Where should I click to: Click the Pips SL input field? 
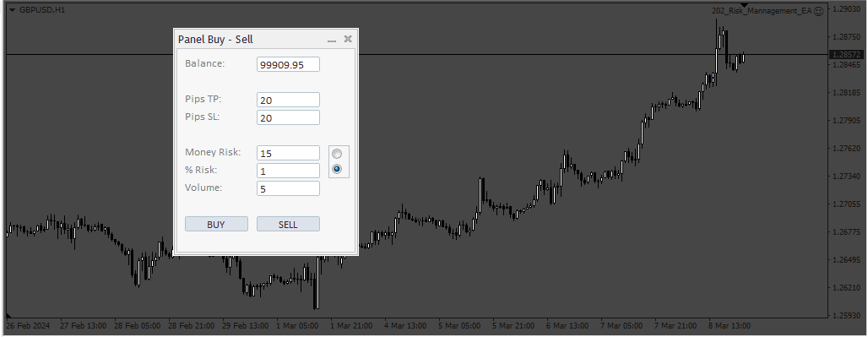pos(288,117)
